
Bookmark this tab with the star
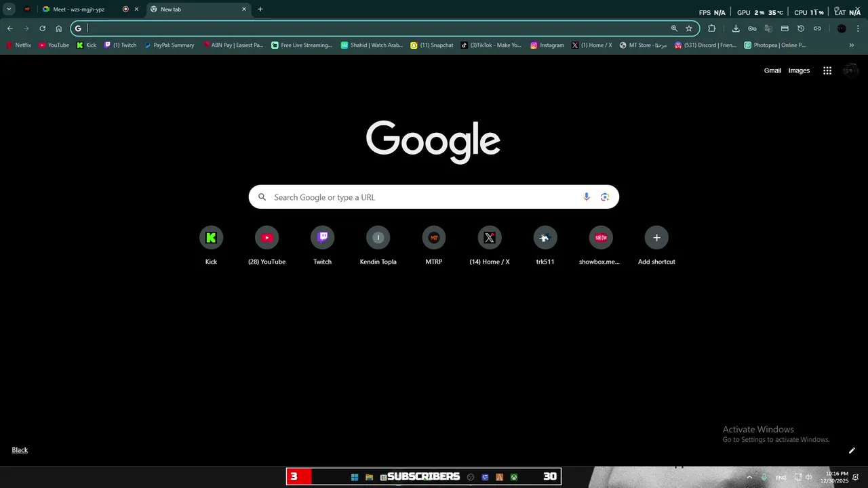click(689, 28)
